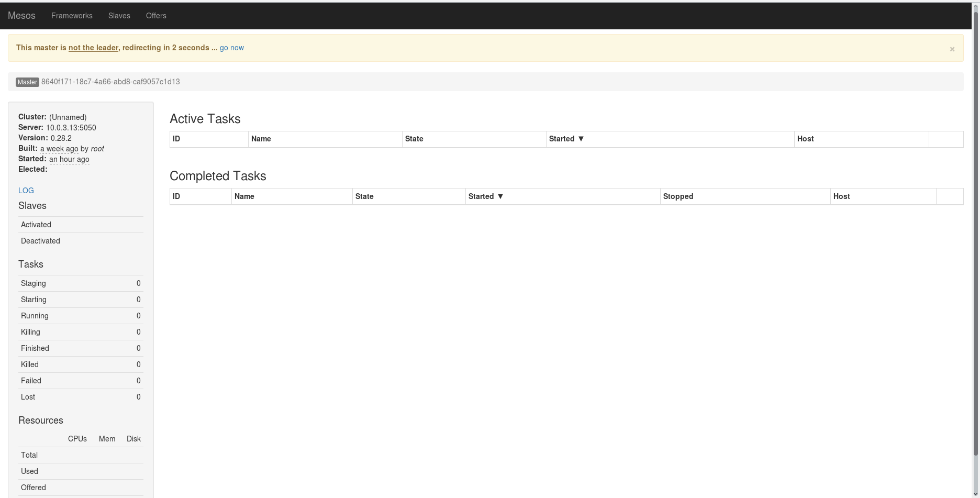
Task: Click the Running tasks row
Action: coord(81,316)
